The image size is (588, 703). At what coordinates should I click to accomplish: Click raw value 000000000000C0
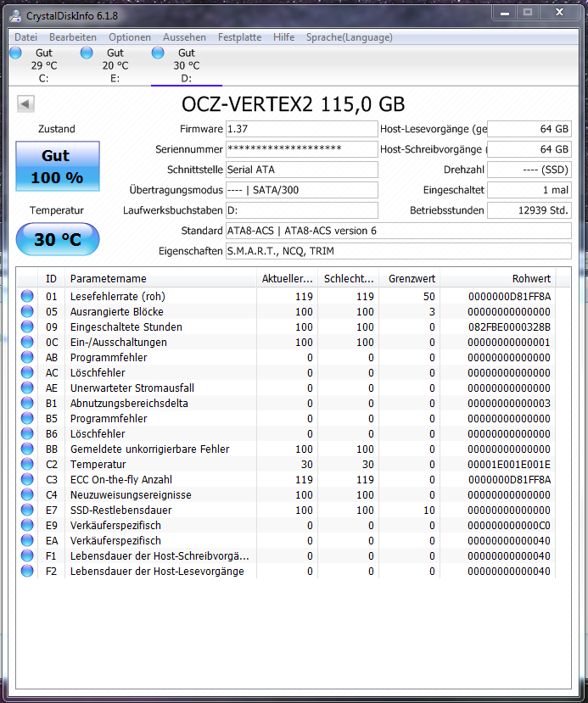coord(509,525)
